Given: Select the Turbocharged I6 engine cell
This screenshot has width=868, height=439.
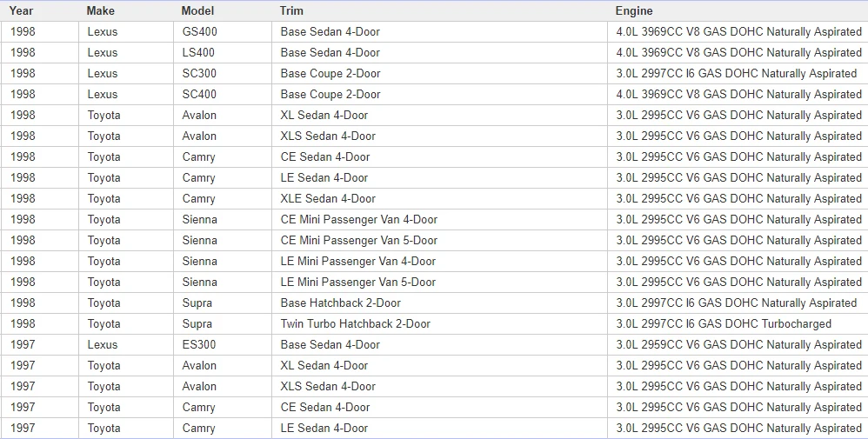Looking at the screenshot, I should (x=738, y=324).
